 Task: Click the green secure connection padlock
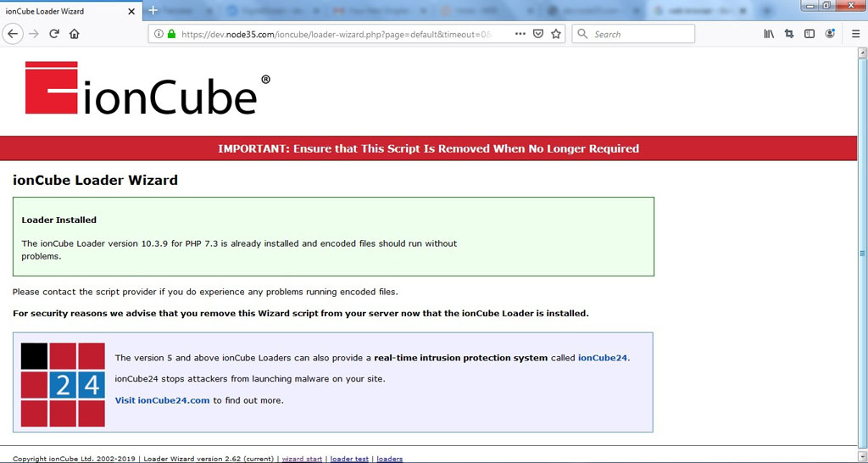coord(171,34)
